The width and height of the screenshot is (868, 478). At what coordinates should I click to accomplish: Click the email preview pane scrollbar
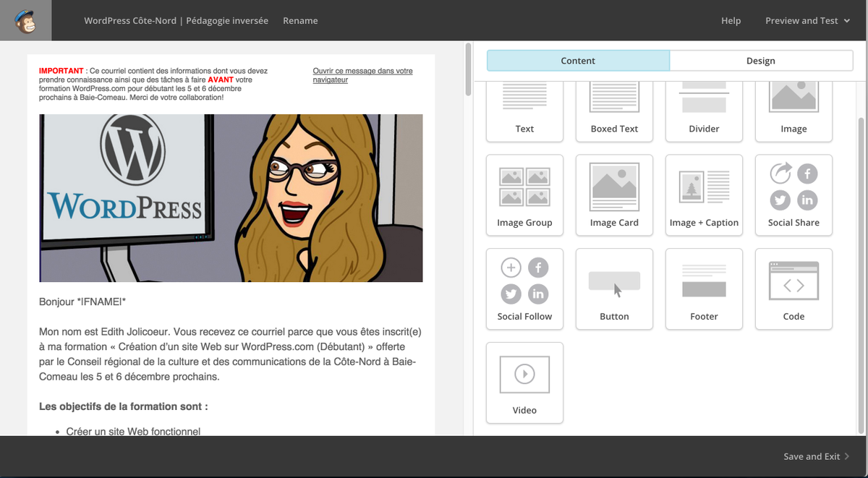pyautogui.click(x=469, y=69)
